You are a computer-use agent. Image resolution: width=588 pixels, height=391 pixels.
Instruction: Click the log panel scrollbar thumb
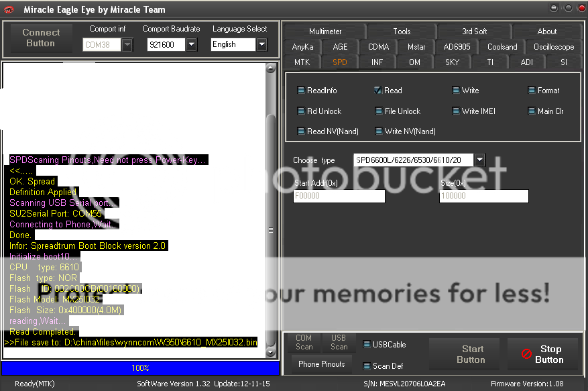click(270, 229)
